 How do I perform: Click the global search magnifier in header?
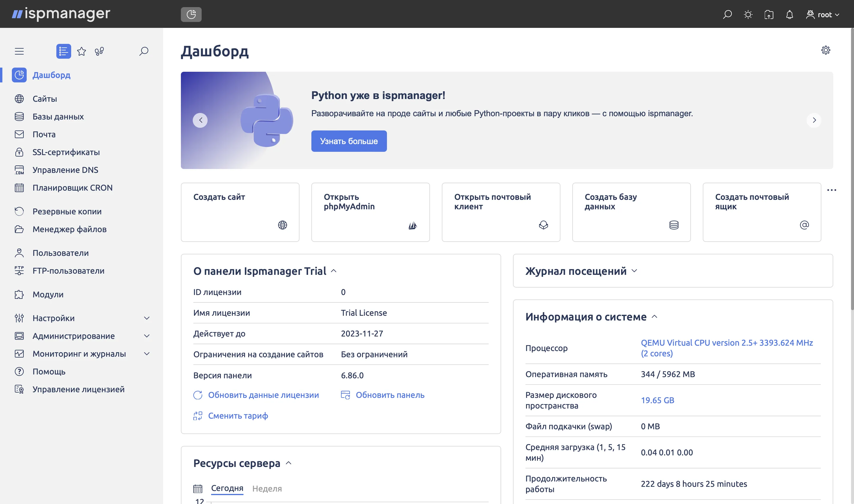point(727,15)
